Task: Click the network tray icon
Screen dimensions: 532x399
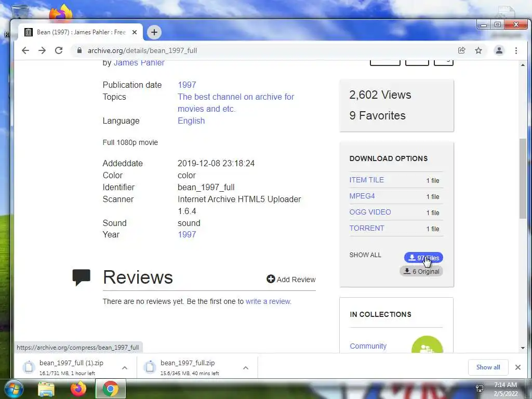Action: (480, 389)
